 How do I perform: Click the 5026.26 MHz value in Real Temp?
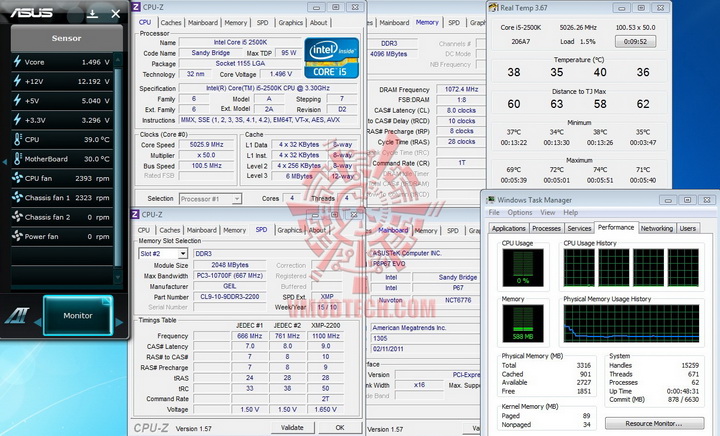click(578, 28)
